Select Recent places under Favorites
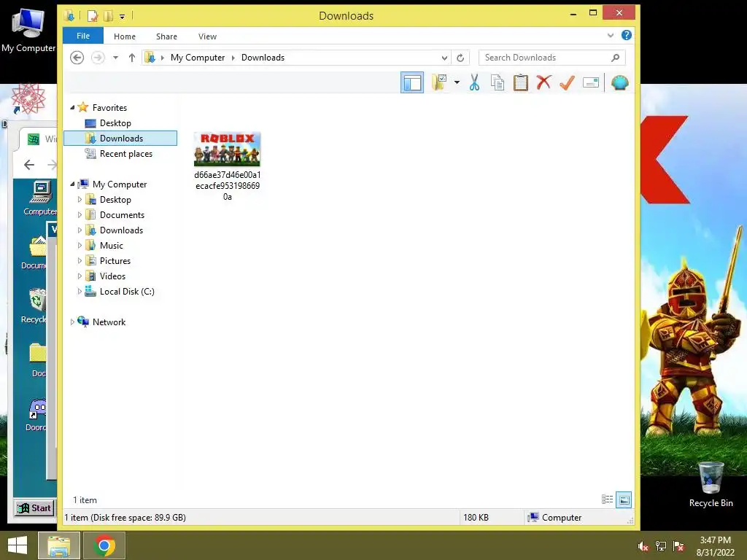747x560 pixels. pos(119,154)
